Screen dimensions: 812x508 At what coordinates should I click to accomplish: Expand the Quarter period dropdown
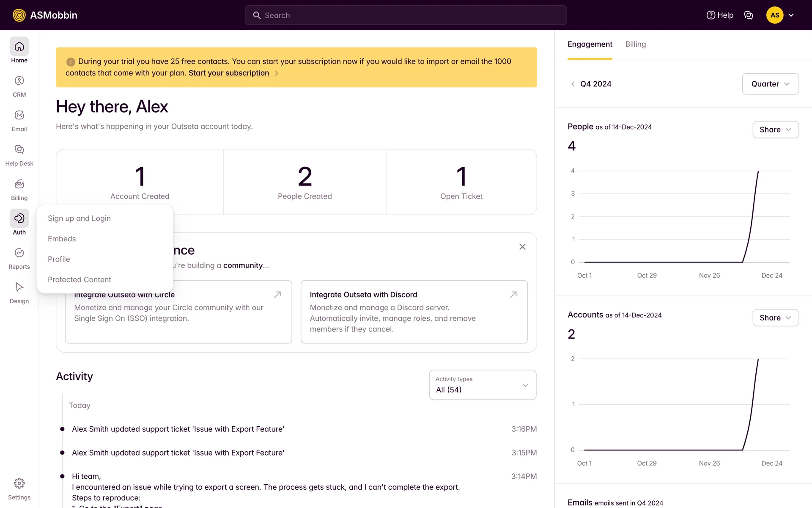[x=770, y=84]
